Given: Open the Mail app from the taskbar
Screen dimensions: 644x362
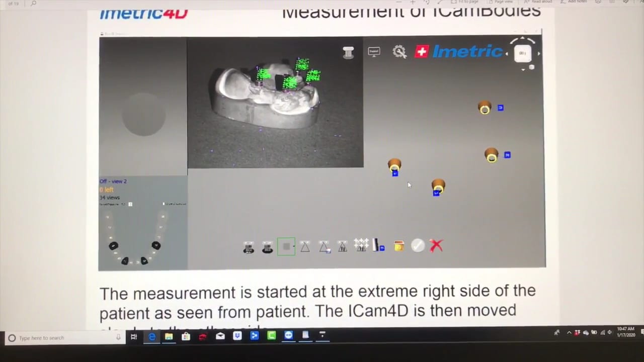Looking at the screenshot, I should (220, 336).
